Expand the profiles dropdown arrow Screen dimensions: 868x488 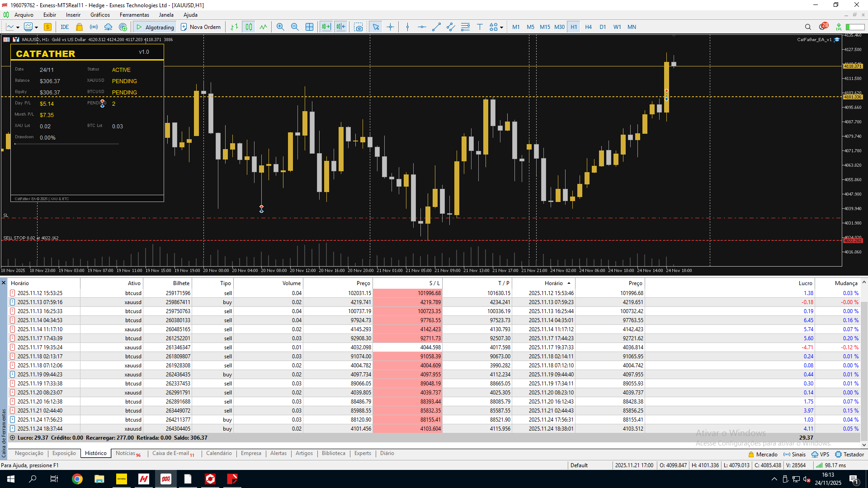[36, 28]
